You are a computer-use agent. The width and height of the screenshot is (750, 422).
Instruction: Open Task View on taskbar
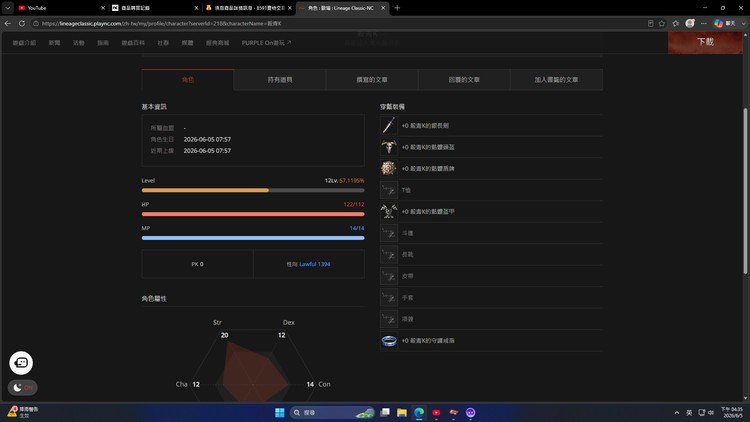coord(385,412)
